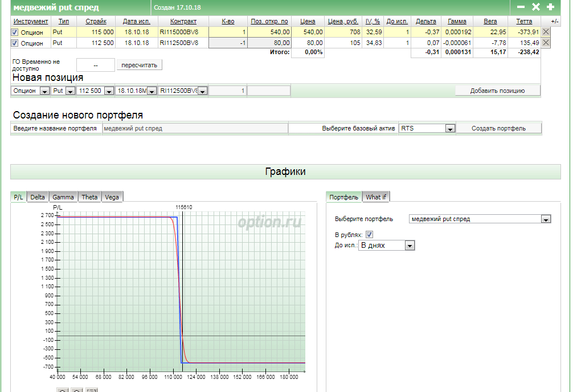Uncheck the first Опцион row checkbox
Image resolution: width=577 pixels, height=392 pixels.
(x=15, y=32)
